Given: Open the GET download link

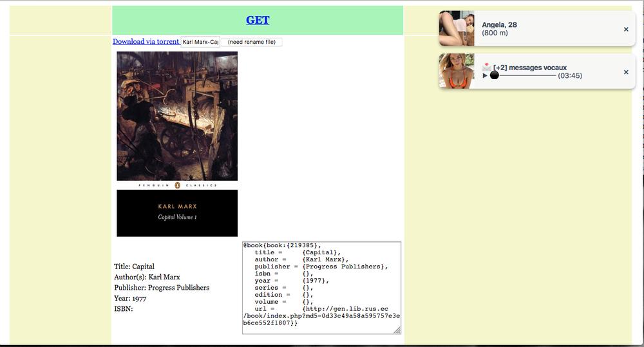Looking at the screenshot, I should (258, 20).
